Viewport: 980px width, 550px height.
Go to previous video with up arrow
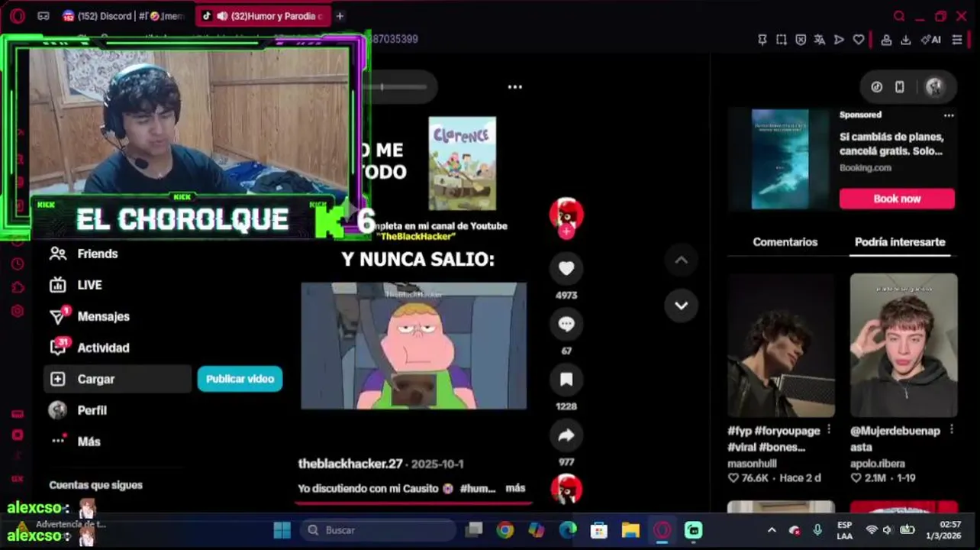(x=681, y=260)
